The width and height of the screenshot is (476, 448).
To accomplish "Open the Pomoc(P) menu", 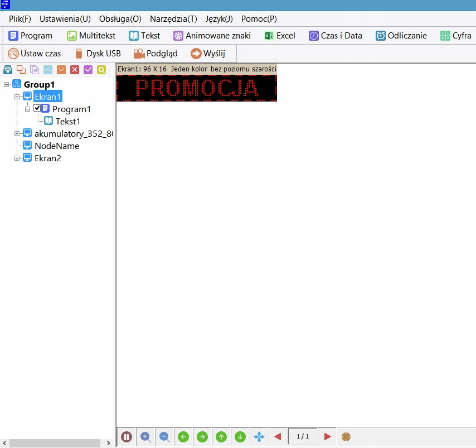I will coord(259,19).
